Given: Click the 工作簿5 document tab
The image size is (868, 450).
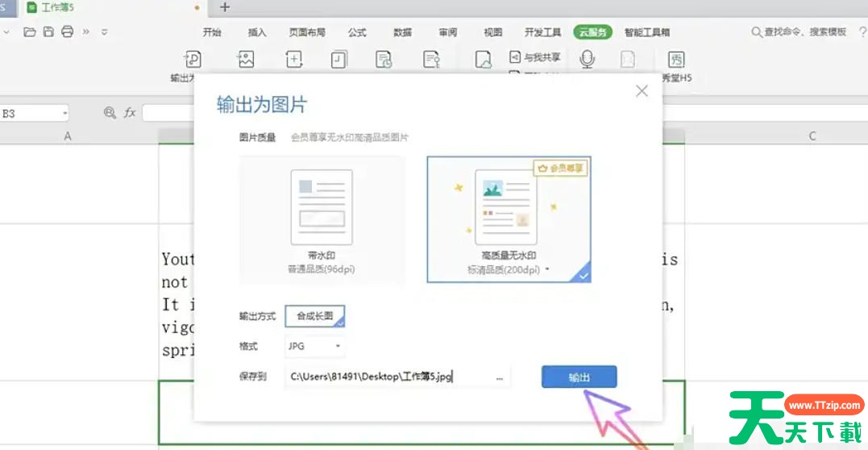Looking at the screenshot, I should [114, 8].
